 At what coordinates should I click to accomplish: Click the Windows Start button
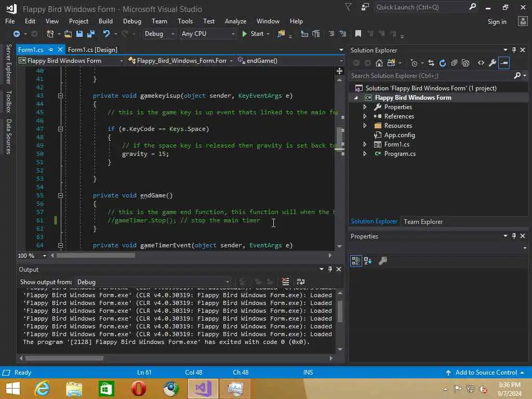(x=13, y=389)
